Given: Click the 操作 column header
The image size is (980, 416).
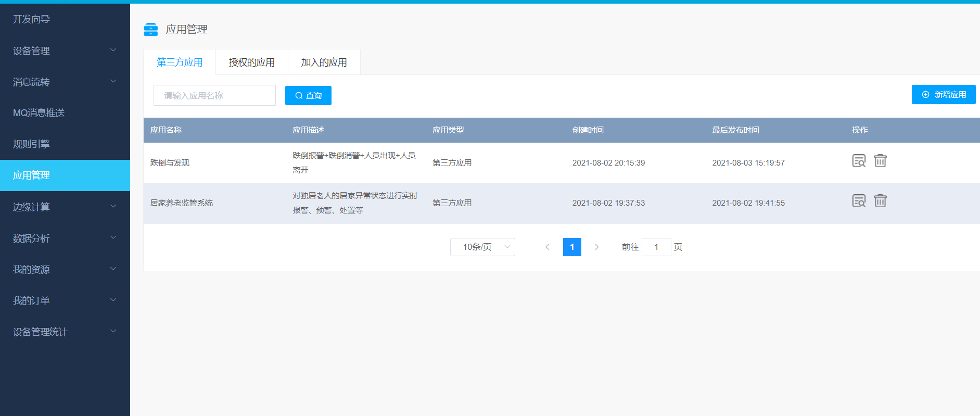Looking at the screenshot, I should (860, 130).
